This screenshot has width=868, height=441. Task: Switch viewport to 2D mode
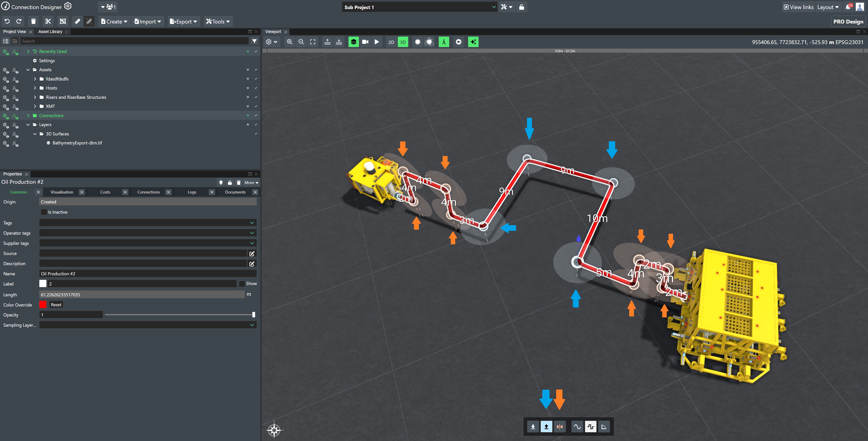pyautogui.click(x=391, y=42)
